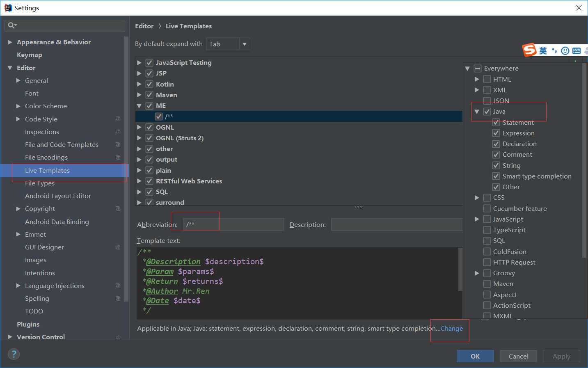This screenshot has width=588, height=368.
Task: Switch Sogou input to English mode character
Action: pyautogui.click(x=543, y=51)
